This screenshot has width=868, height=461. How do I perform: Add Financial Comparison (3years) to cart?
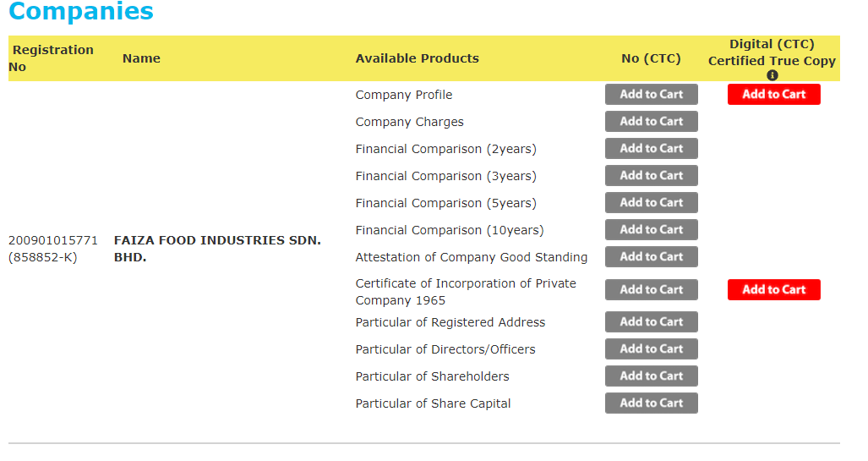651,176
